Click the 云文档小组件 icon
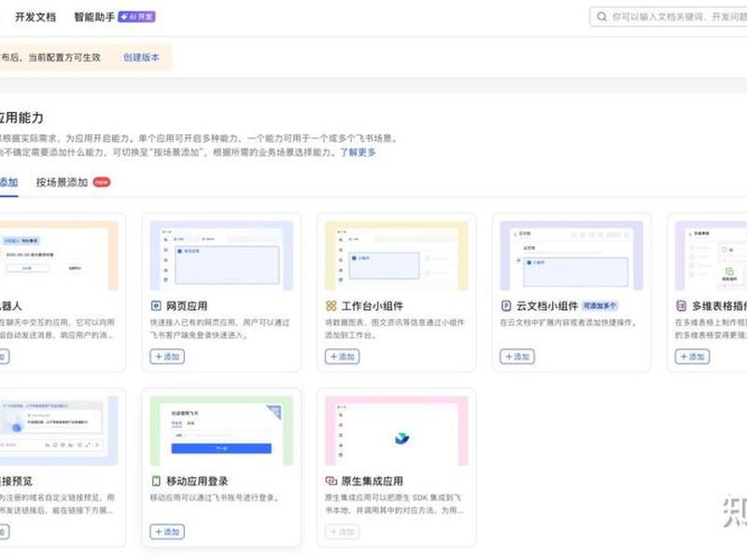This screenshot has width=747, height=560. [x=506, y=306]
